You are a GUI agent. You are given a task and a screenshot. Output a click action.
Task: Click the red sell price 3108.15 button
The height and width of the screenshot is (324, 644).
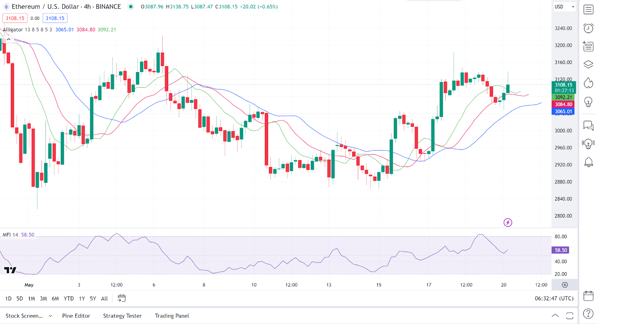point(15,18)
